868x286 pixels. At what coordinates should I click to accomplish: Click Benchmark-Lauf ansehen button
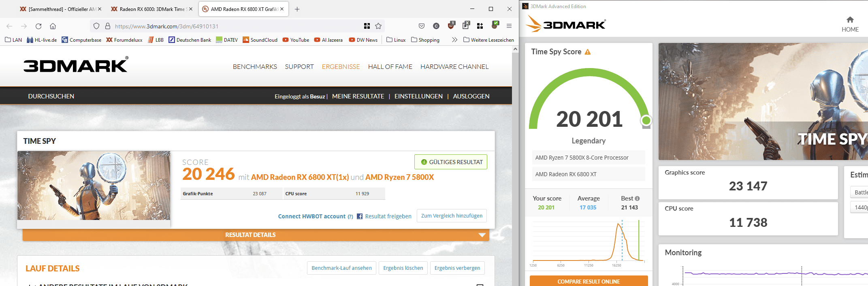(341, 268)
